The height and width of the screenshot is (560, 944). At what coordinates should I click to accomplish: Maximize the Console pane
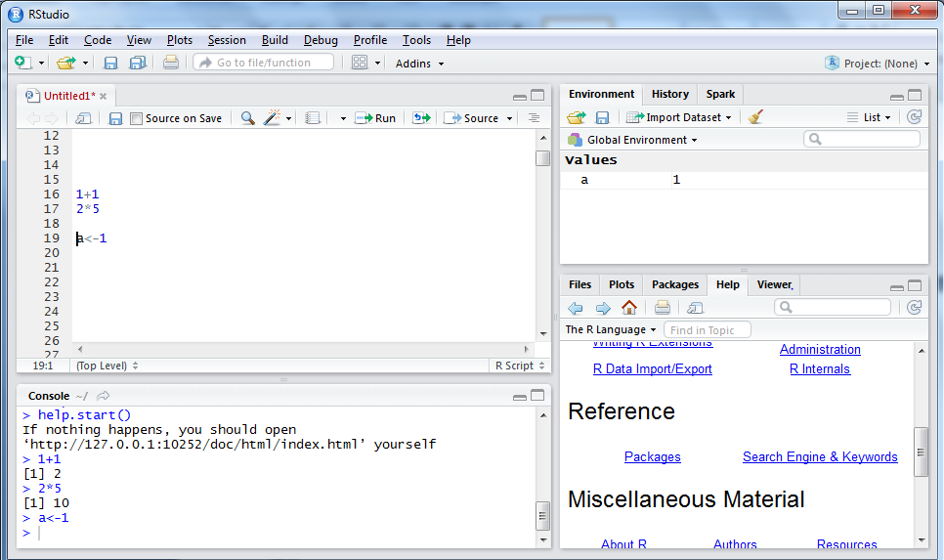click(x=537, y=395)
